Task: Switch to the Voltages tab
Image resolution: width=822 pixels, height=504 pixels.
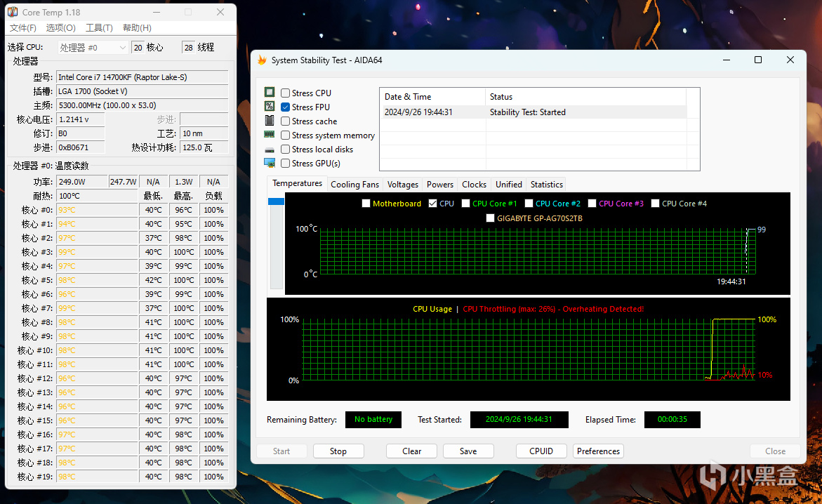Action: [x=403, y=185]
